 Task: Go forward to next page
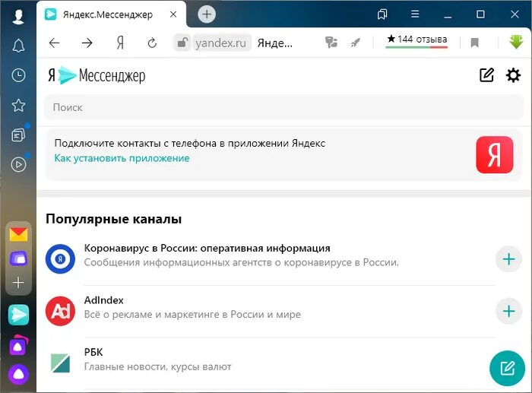(x=87, y=43)
